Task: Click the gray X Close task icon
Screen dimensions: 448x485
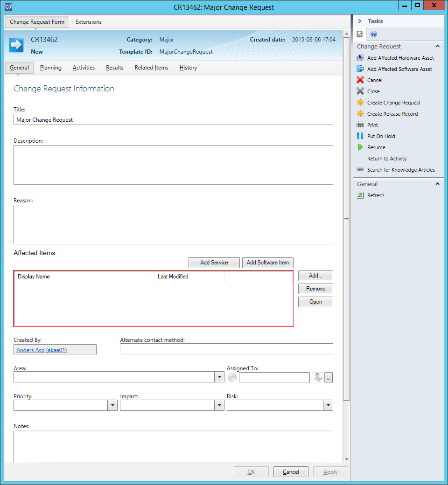Action: point(360,91)
